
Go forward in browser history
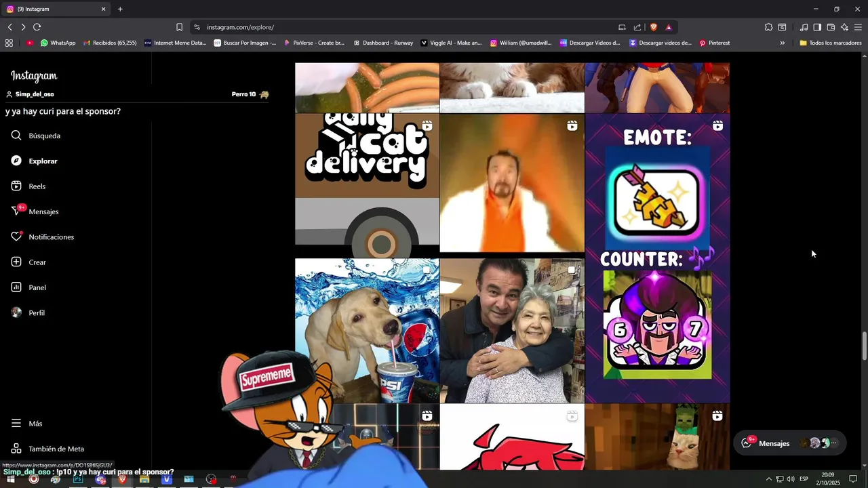pos(23,27)
